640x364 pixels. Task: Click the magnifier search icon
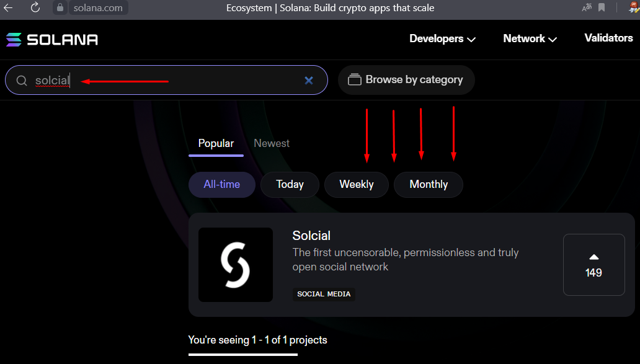(x=22, y=81)
